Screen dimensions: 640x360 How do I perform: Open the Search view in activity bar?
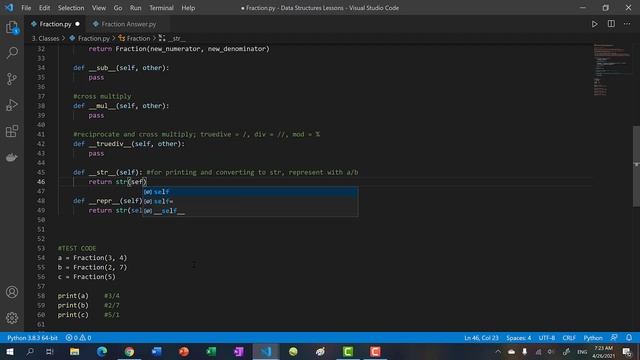click(12, 53)
